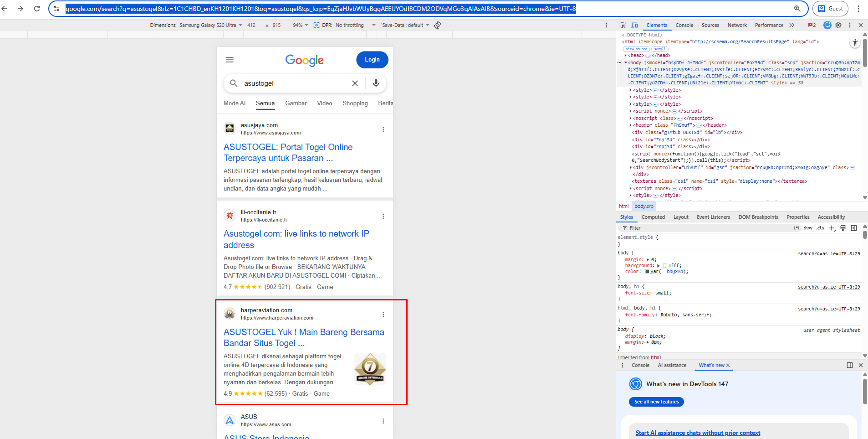Viewport: 868px width, 439px height.
Task: Open the Computed styles tab
Action: (653, 217)
